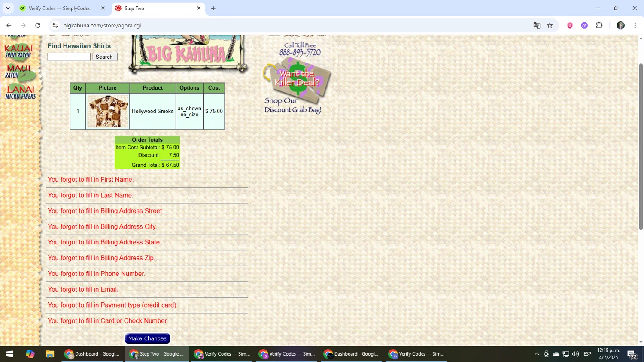Click 'You forgot to fill in Card or Check Number.'
Viewport: 644px width, 362px height.
coord(108,321)
